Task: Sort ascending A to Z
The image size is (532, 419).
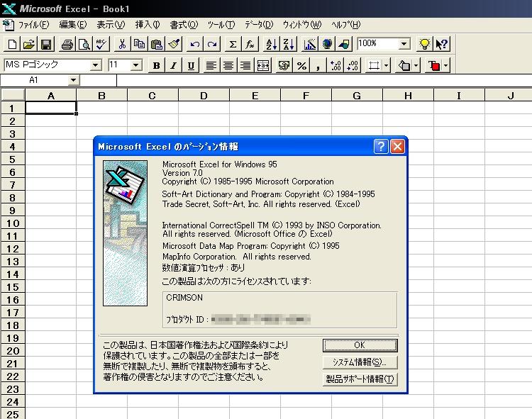Action: [271, 45]
